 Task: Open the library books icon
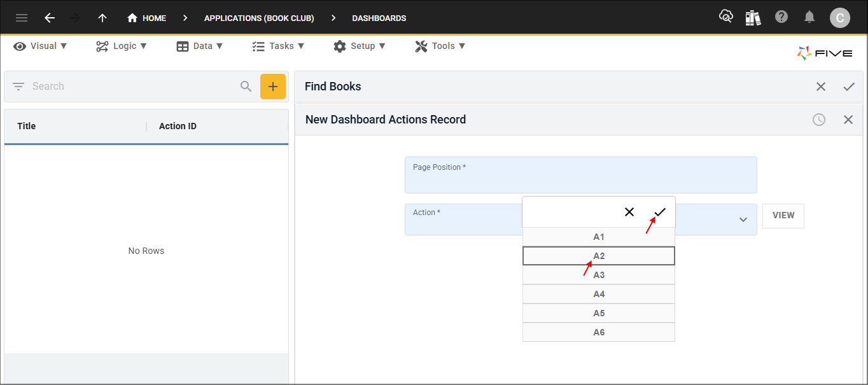[x=753, y=18]
